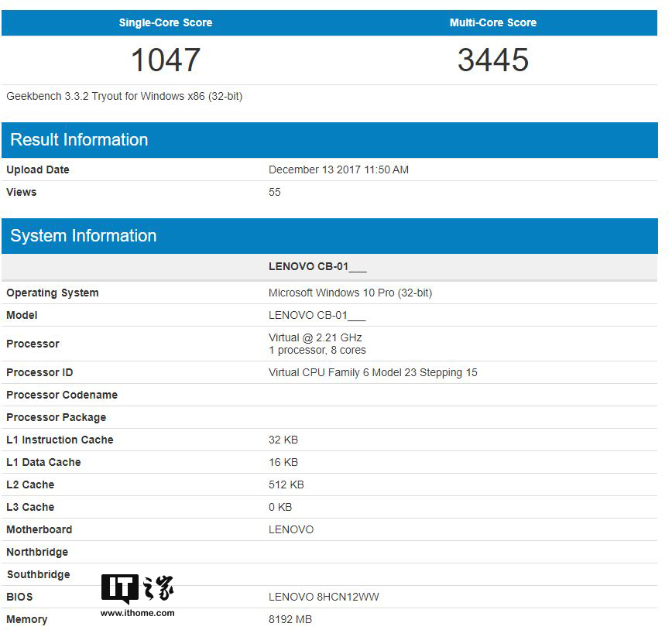The height and width of the screenshot is (630, 672).
Task: Click the Views label
Action: pos(22,192)
